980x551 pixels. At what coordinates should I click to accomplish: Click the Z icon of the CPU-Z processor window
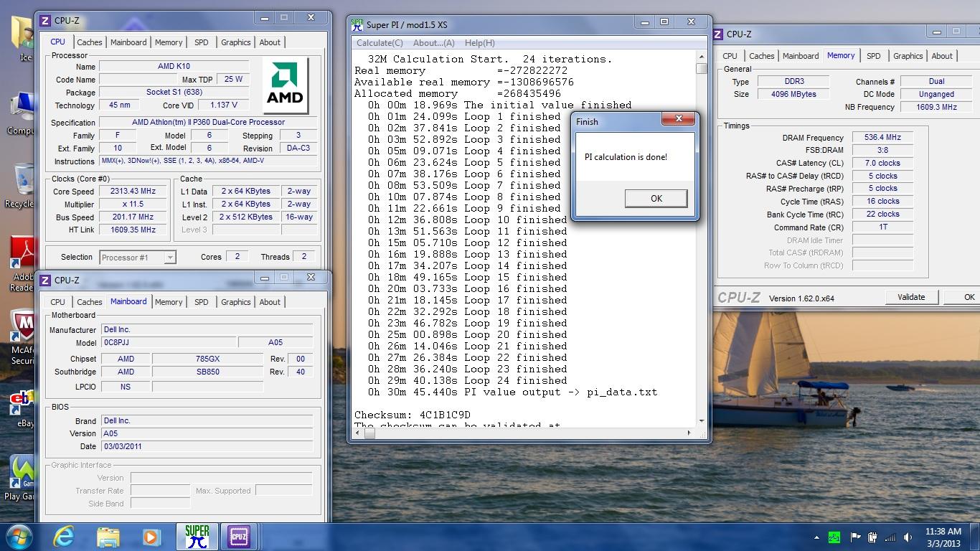[45, 20]
